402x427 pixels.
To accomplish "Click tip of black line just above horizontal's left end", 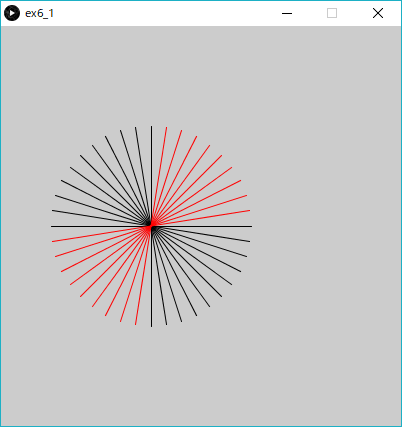I will coord(53,211).
